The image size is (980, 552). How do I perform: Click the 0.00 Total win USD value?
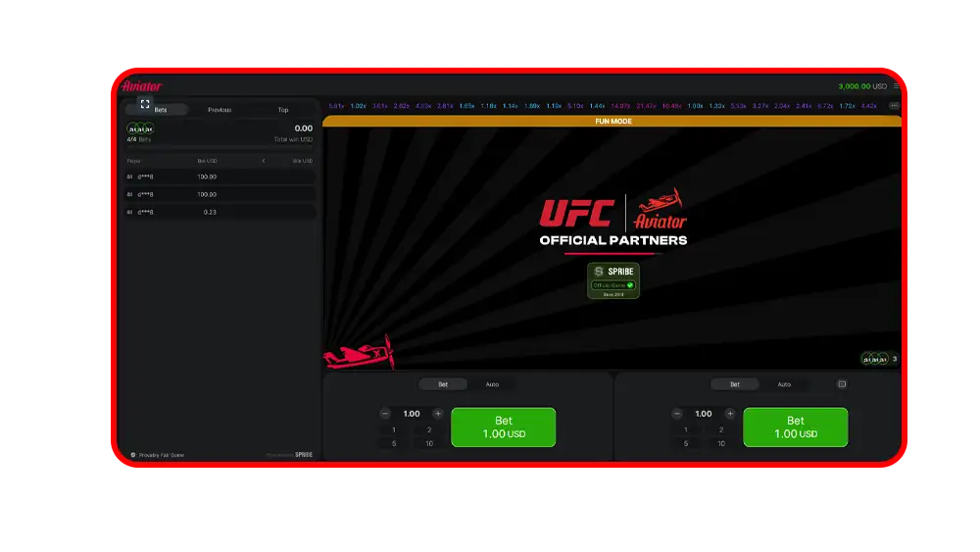[x=303, y=128]
